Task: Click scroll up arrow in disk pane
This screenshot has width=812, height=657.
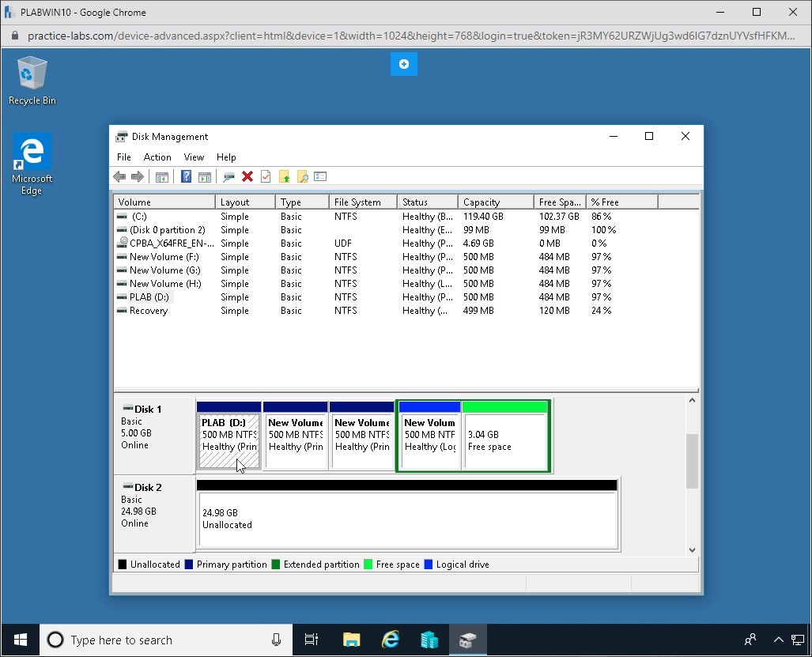Action: (x=693, y=400)
